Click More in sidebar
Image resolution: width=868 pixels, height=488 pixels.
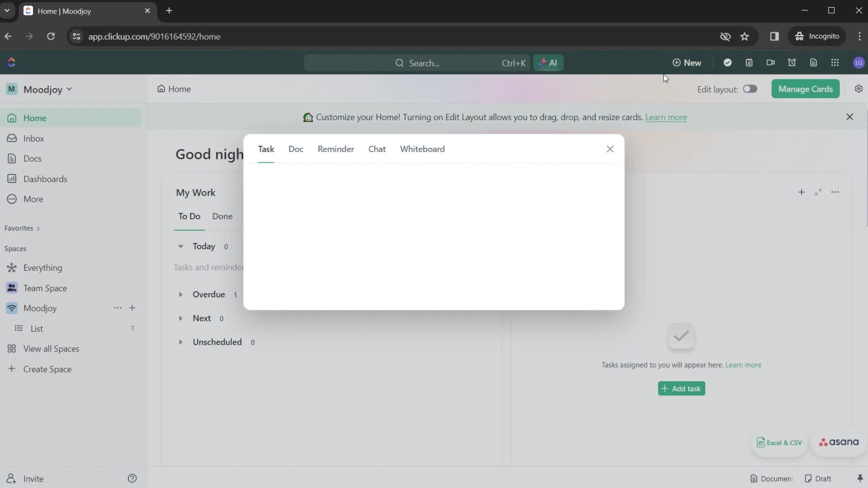pyautogui.click(x=71, y=199)
